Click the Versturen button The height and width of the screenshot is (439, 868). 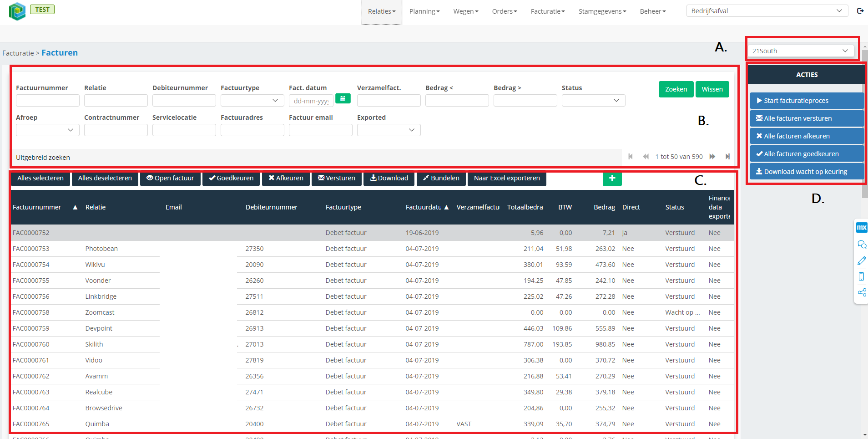tap(337, 178)
